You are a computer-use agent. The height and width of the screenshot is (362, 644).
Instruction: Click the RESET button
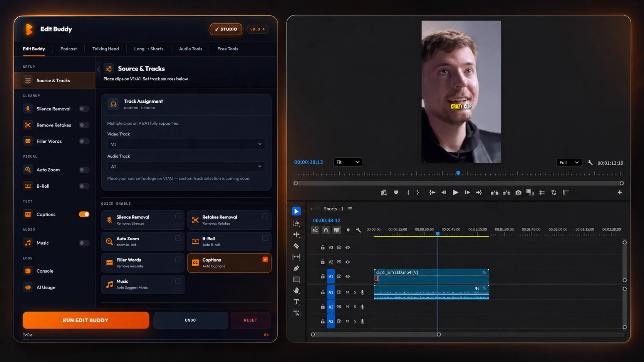click(x=250, y=320)
